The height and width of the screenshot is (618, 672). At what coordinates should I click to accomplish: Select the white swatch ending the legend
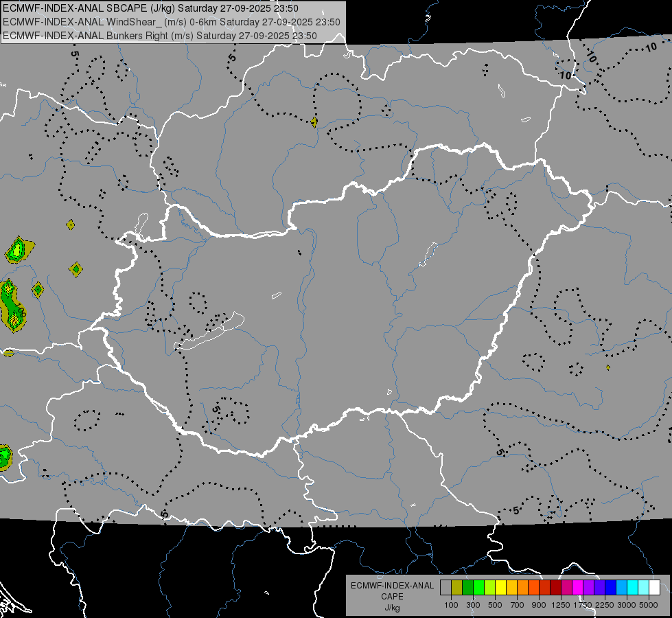(x=654, y=587)
